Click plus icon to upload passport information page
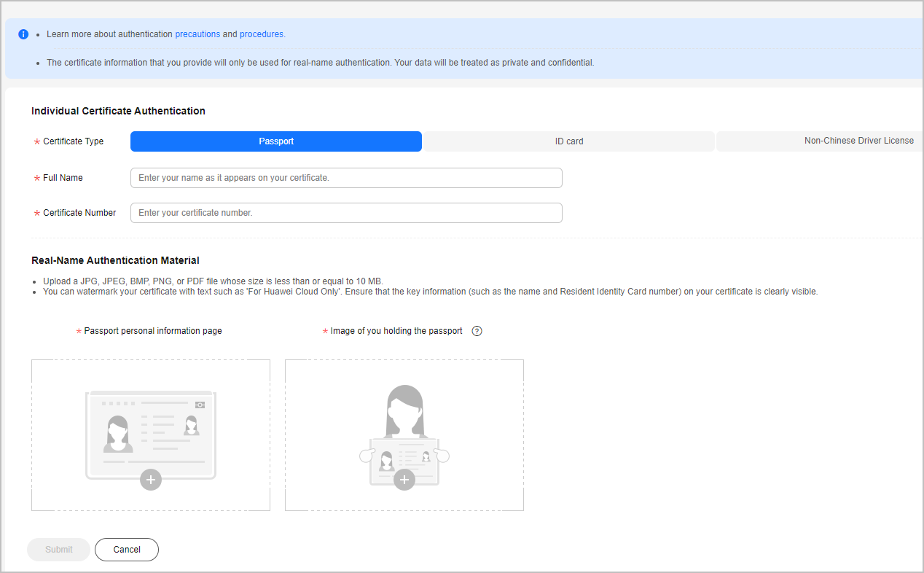Screen dimensions: 924x573 (x=151, y=480)
